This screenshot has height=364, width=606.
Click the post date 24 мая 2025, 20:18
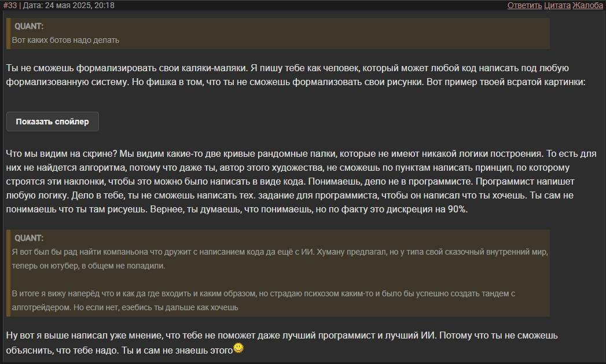click(x=80, y=5)
